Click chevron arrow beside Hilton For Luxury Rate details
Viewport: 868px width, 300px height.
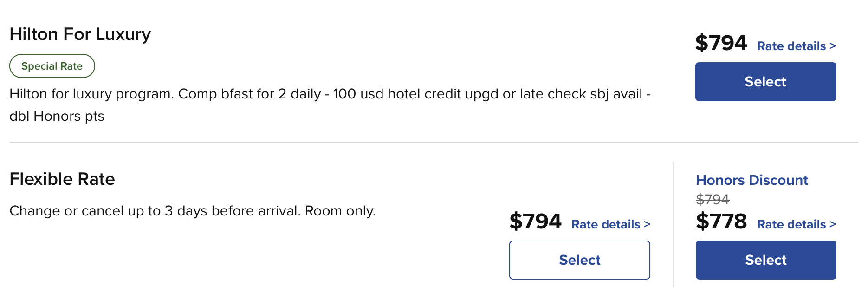point(833,46)
